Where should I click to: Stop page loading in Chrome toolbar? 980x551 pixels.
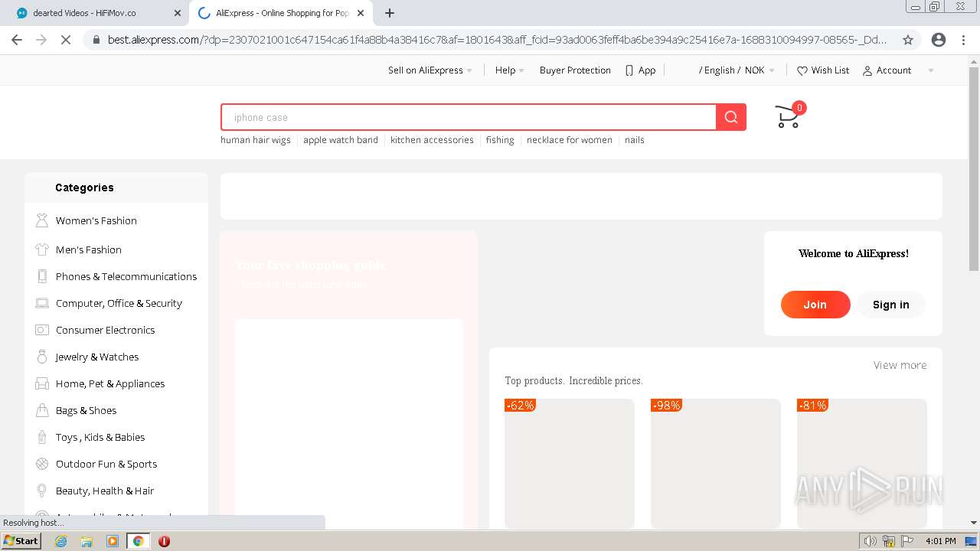[66, 40]
